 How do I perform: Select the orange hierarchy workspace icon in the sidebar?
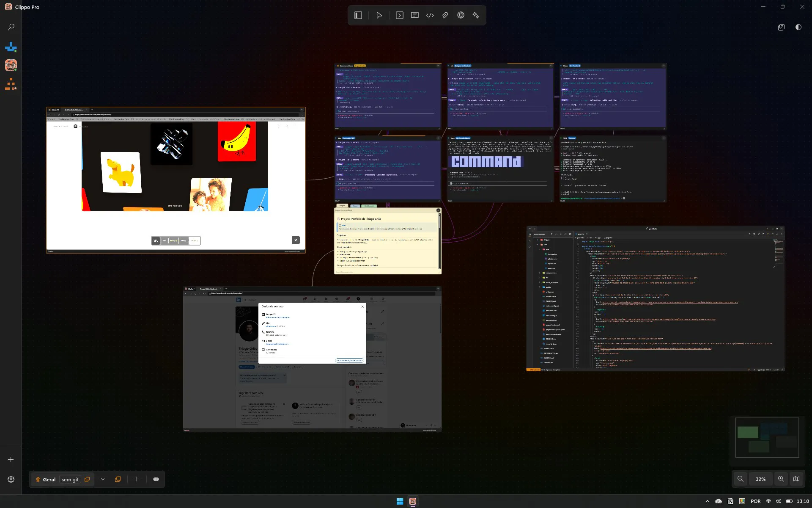point(11,84)
